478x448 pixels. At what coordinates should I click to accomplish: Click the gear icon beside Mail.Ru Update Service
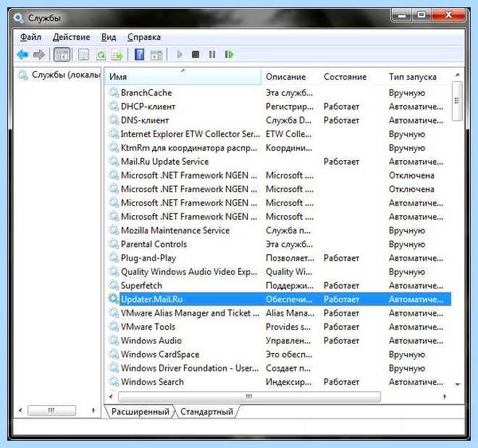pos(114,161)
